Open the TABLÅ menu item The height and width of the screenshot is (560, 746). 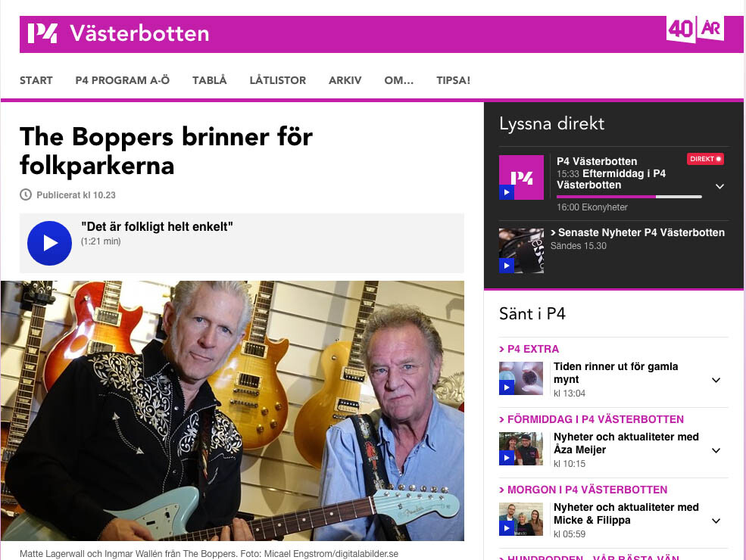click(209, 80)
